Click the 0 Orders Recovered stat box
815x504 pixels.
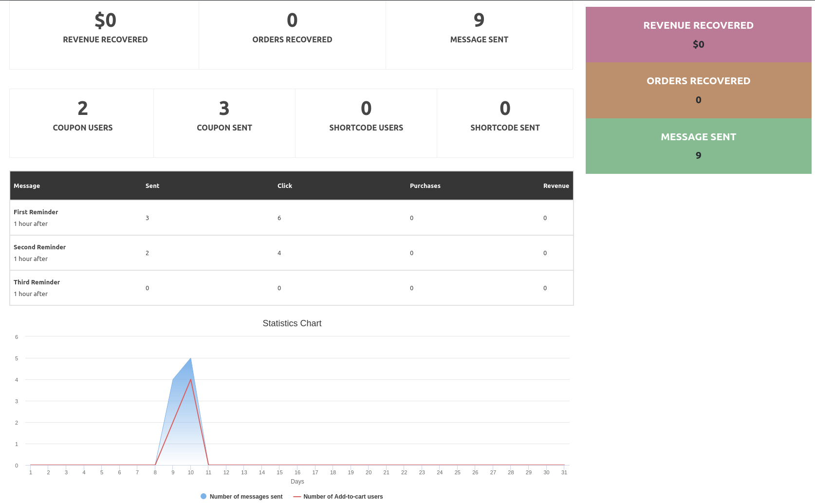[x=292, y=35]
